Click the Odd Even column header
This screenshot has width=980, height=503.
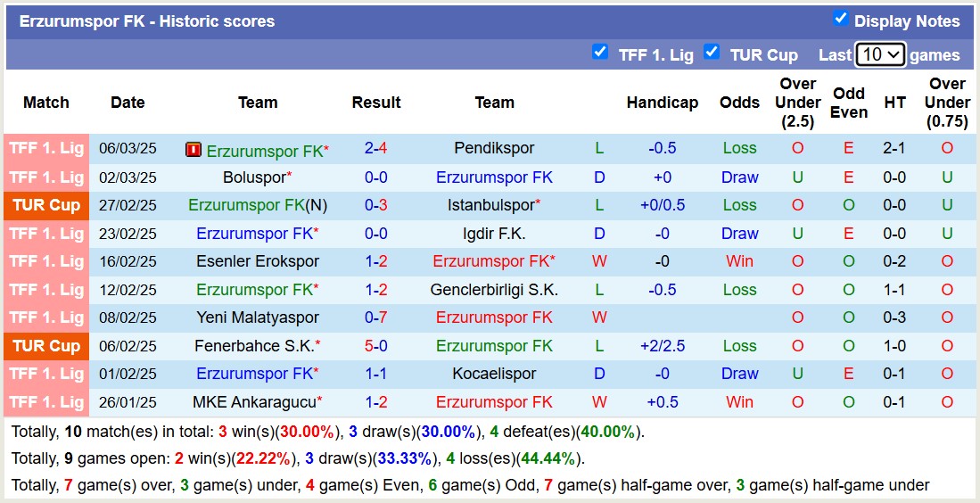(x=849, y=103)
